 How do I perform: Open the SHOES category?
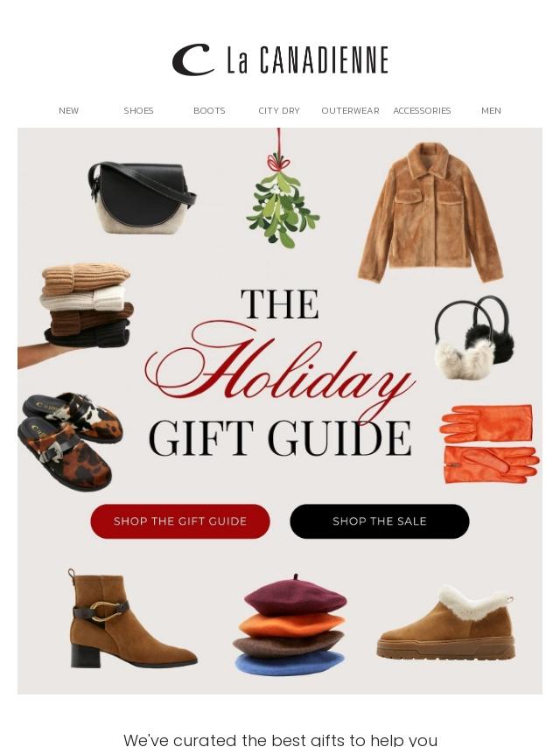[139, 110]
